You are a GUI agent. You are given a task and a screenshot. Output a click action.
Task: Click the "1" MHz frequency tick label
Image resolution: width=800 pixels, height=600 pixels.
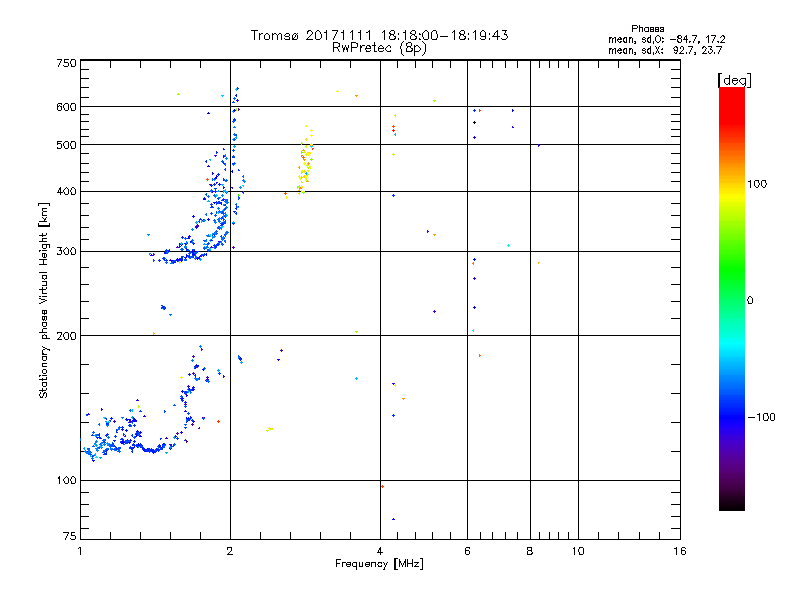[x=80, y=551]
